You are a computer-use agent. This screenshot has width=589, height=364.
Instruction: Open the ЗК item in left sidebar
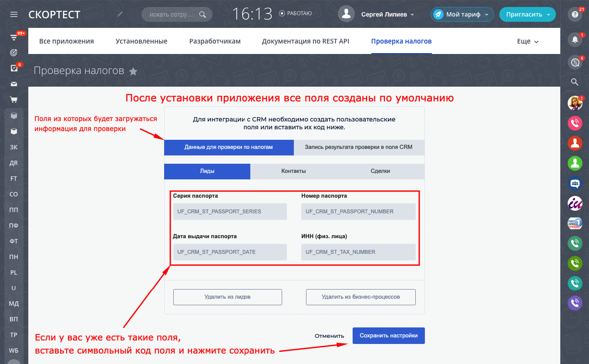click(x=14, y=147)
